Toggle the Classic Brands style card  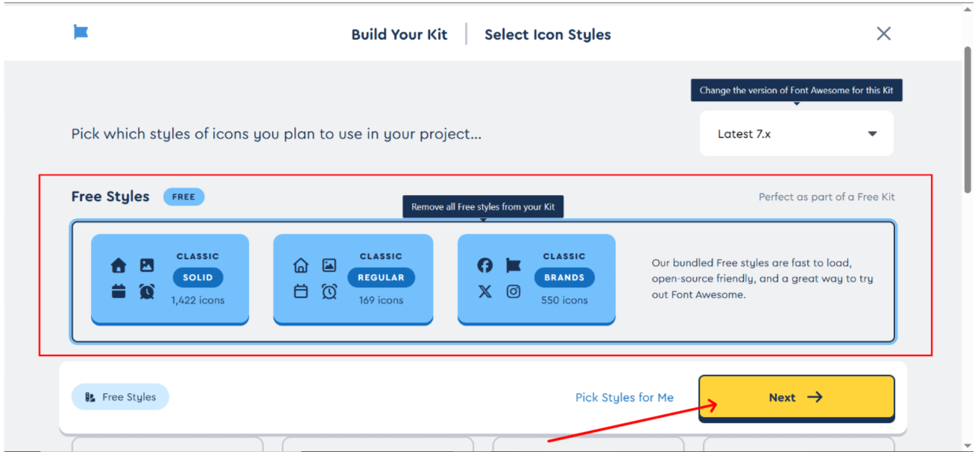pos(537,279)
